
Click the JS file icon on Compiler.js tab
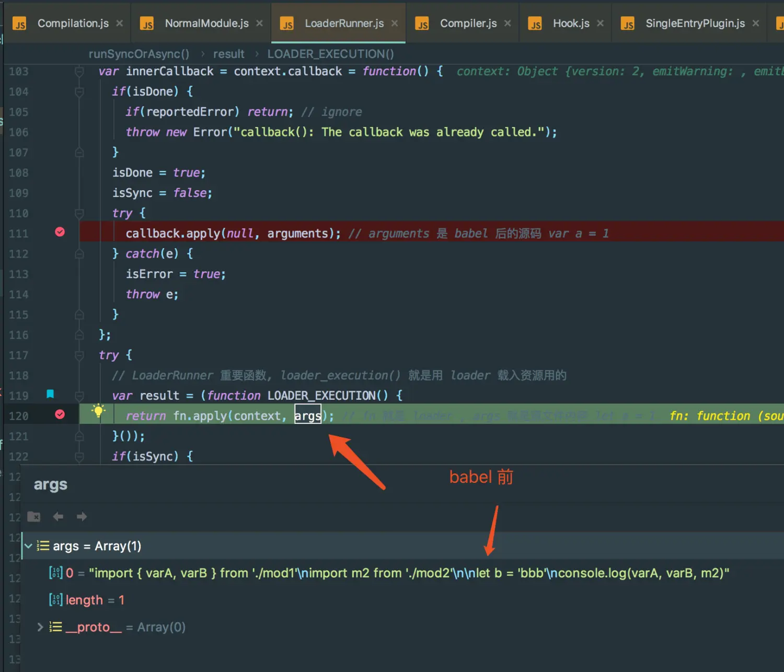pos(422,24)
